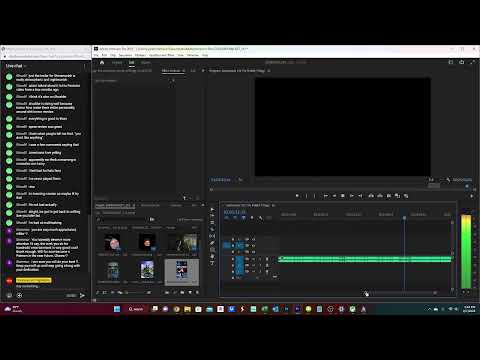480x360 pixels.
Task: Select the Razor tool in the tools panel
Action: (x=212, y=229)
